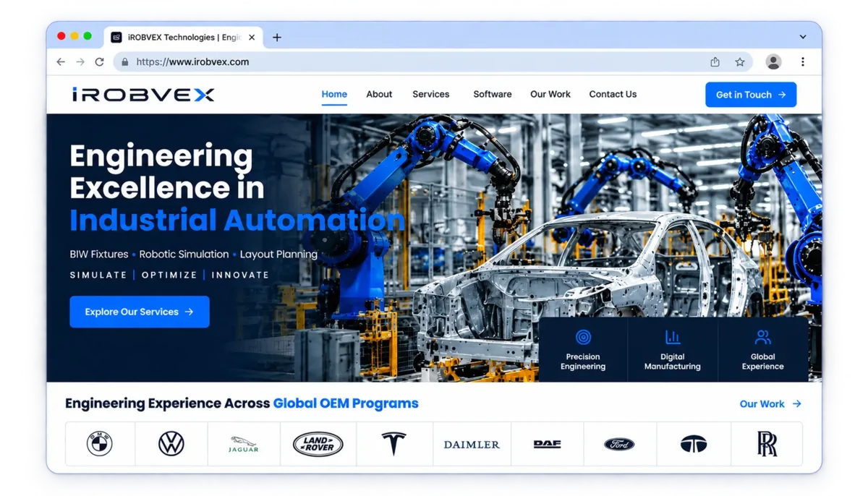
Task: Open the Services nav item
Action: click(431, 94)
